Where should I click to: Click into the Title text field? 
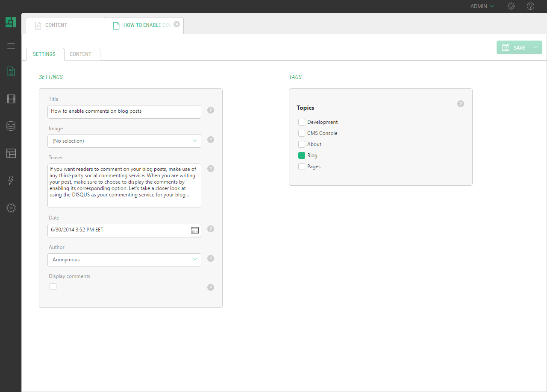tap(124, 111)
